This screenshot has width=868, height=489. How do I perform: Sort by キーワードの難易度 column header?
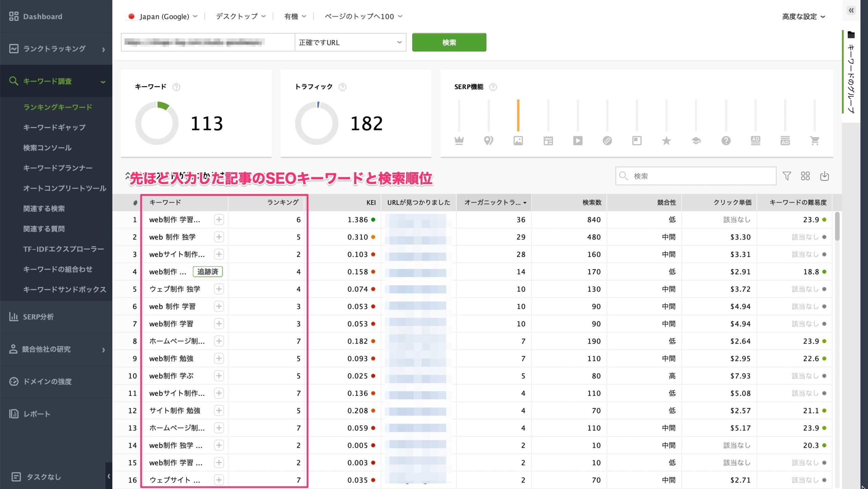794,202
